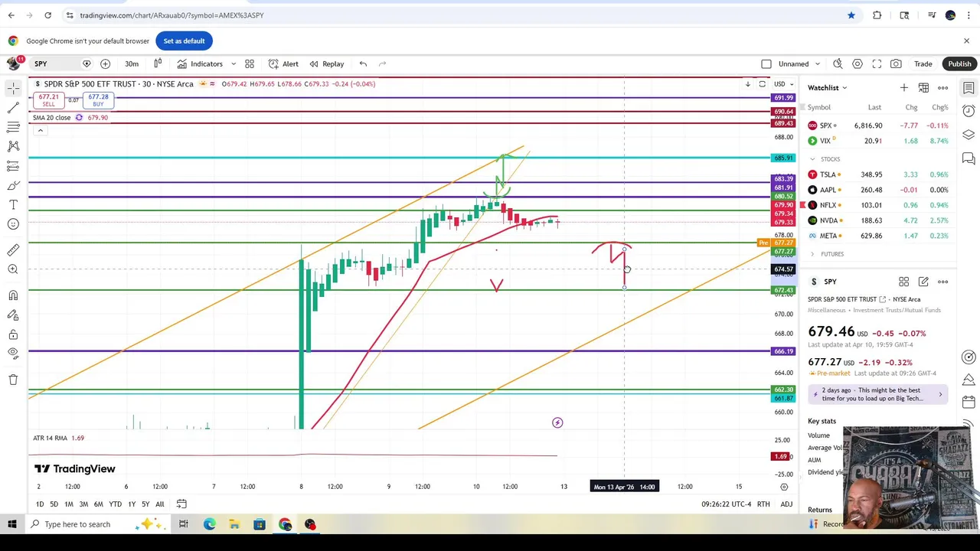Open the Alerts panel in the right sidebar
The image size is (980, 551).
point(969,111)
